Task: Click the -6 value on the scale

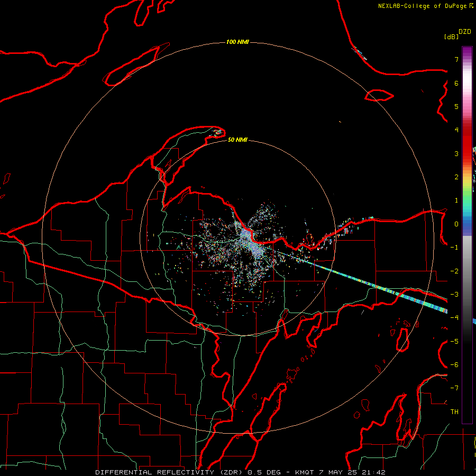Action: [454, 365]
